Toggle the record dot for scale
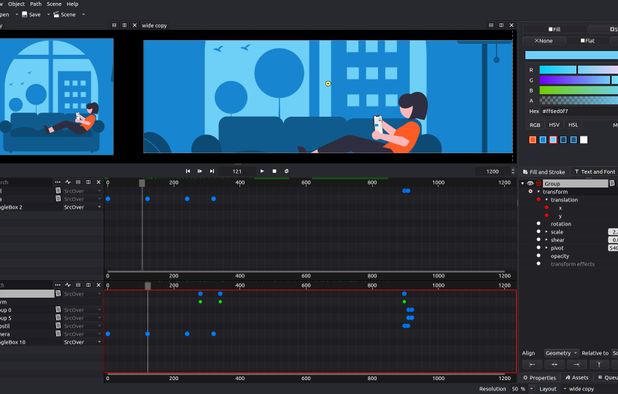 point(538,232)
